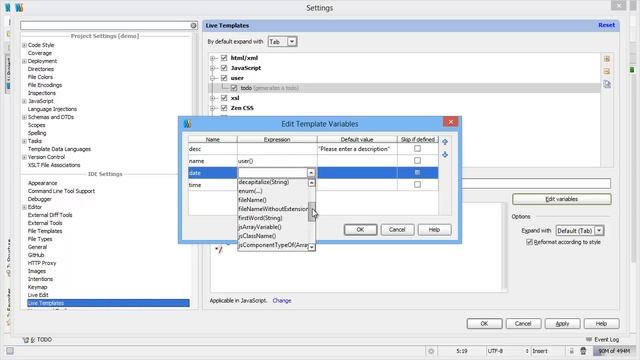Image resolution: width=640 pixels, height=360 pixels.
Task: Click the memory indicator in status bar
Action: [614, 351]
